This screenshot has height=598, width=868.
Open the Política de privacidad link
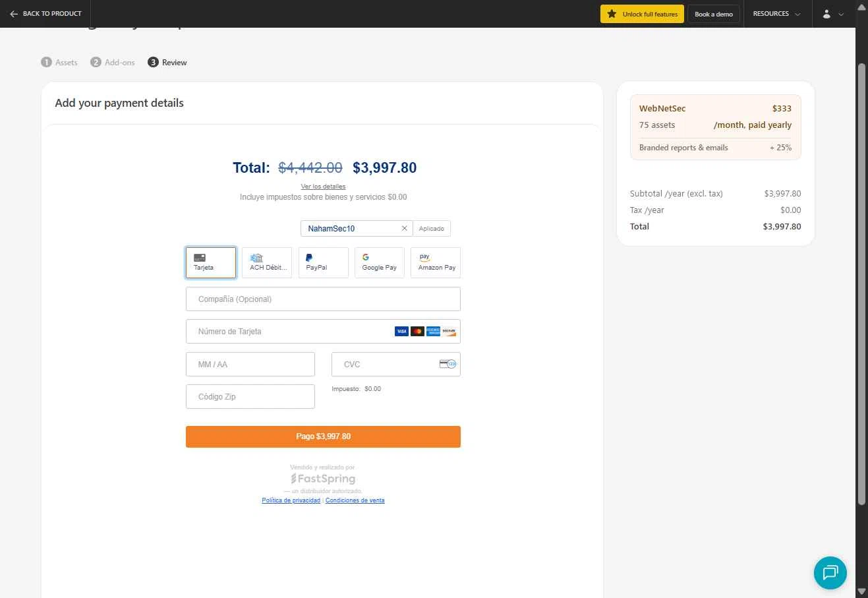291,500
